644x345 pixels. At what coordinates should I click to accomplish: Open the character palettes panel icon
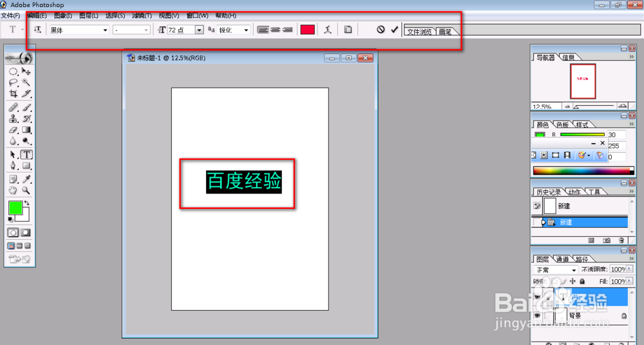[348, 30]
